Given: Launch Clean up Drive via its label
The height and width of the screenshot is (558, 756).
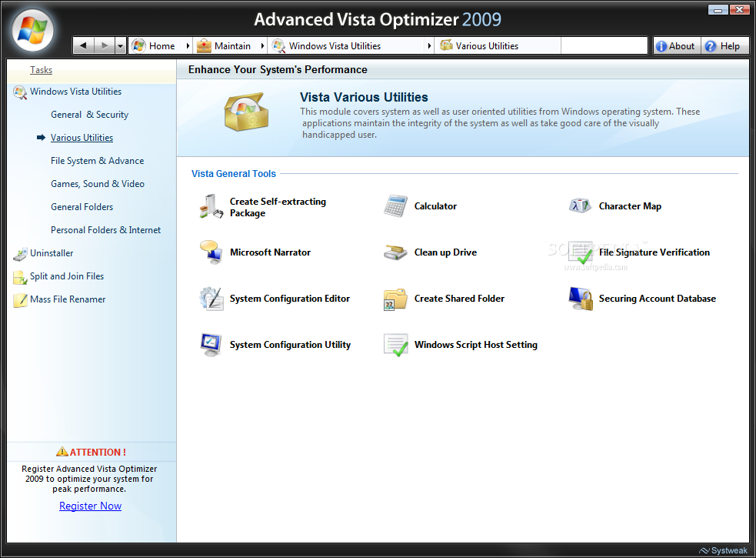Looking at the screenshot, I should pos(445,252).
